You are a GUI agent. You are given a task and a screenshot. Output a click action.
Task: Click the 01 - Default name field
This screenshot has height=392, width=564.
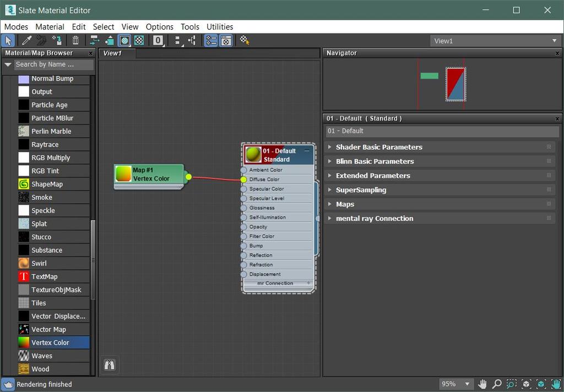tap(442, 131)
